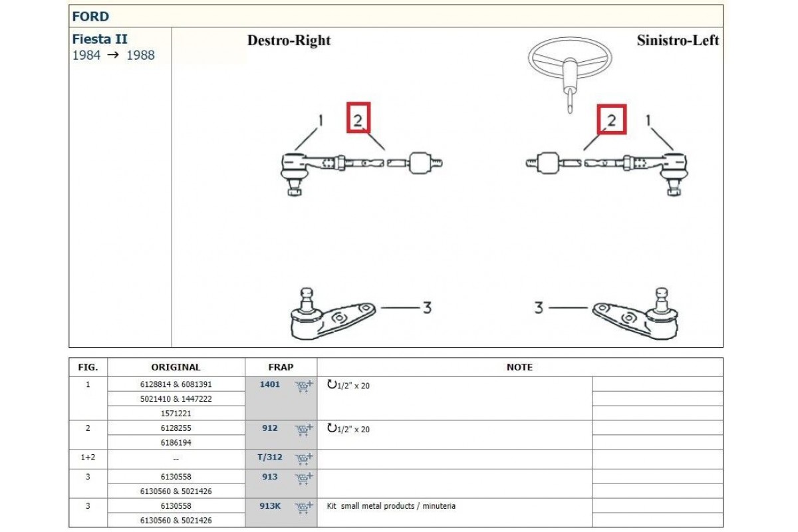This screenshot has width=798, height=532.
Task: Open FRAP part number 1401
Action: click(x=269, y=384)
